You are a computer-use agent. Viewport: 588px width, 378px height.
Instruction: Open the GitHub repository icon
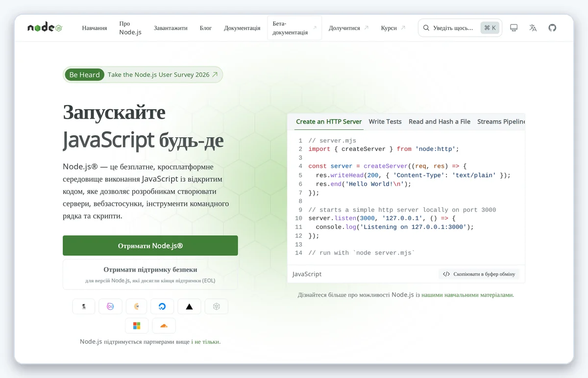tap(552, 28)
